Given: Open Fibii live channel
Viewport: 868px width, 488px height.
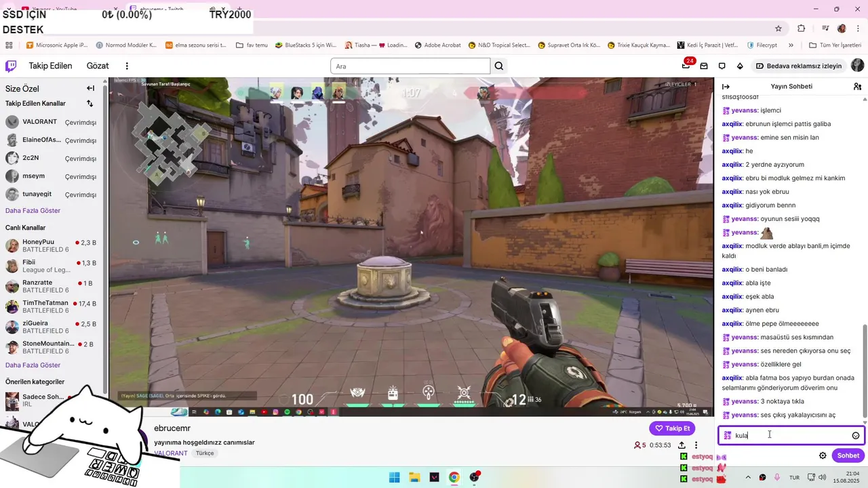Looking at the screenshot, I should click(51, 266).
